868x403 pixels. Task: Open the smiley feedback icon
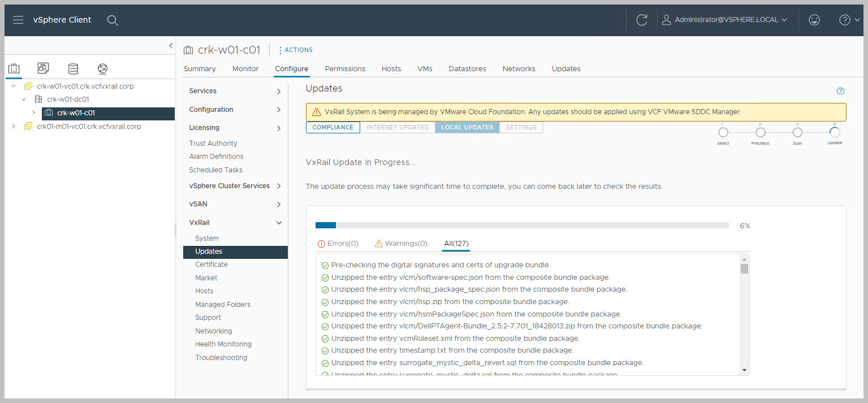(x=814, y=20)
